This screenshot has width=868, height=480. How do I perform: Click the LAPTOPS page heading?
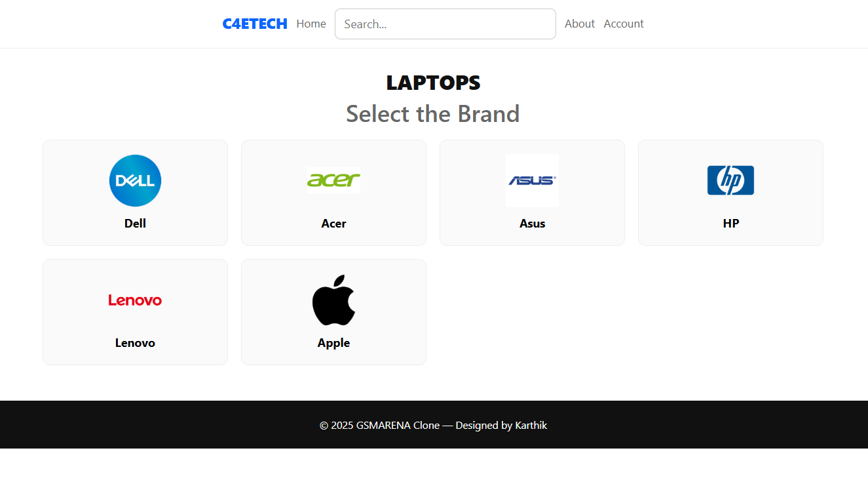coord(433,83)
